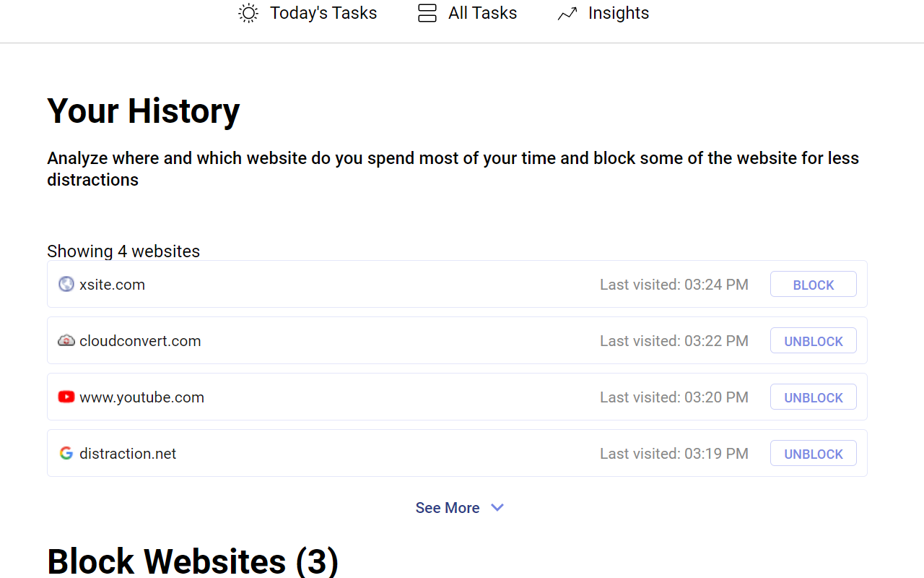Select the distraction.net website name
This screenshot has height=578, width=924.
point(128,453)
